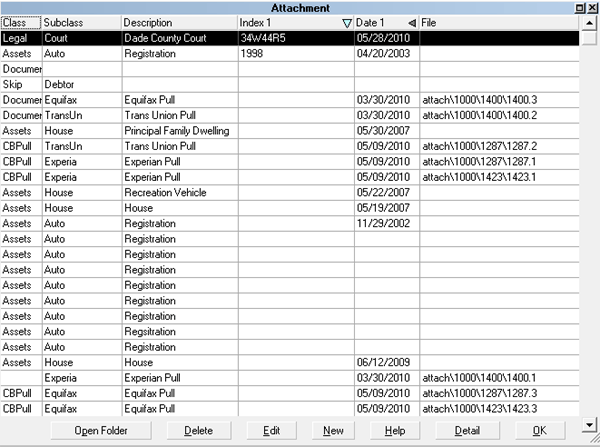Click the scrollbar up arrow
This screenshot has width=600, height=447.
click(x=589, y=23)
